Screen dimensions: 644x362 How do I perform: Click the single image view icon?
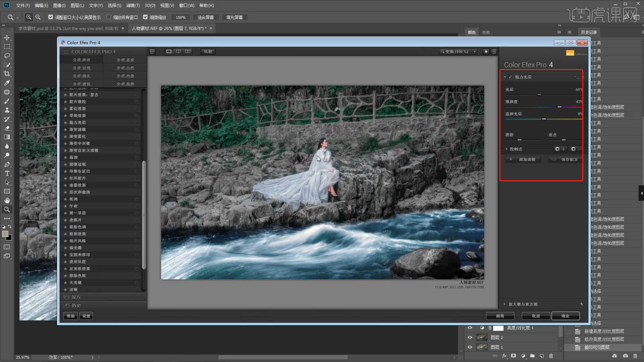pos(169,51)
